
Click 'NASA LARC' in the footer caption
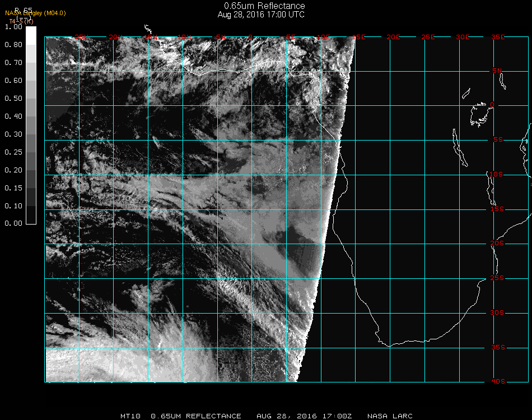390,416
